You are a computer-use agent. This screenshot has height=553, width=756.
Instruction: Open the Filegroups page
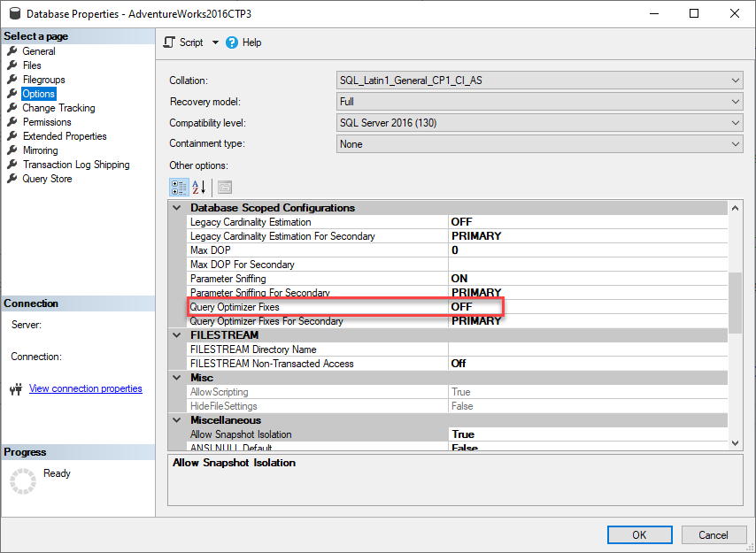pos(44,80)
